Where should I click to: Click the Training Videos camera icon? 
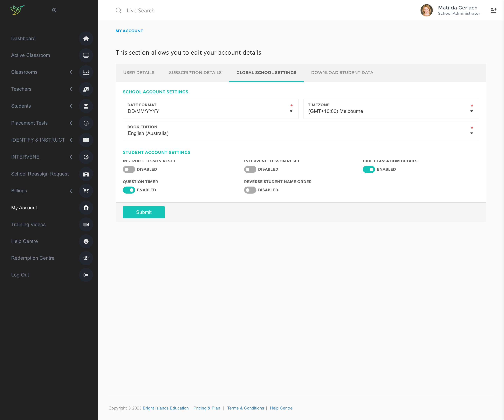tap(86, 225)
